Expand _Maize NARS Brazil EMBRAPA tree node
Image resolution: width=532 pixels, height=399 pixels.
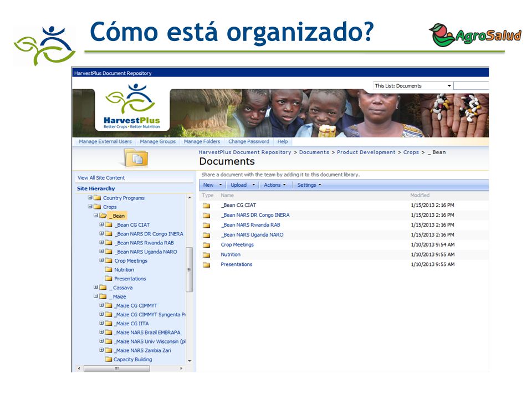click(x=101, y=332)
